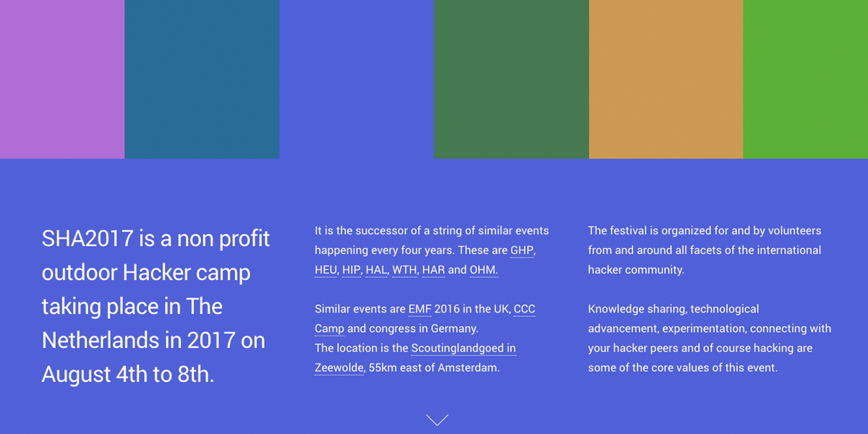
Task: Click the Knowledge sharing core values paragraph
Action: (x=710, y=338)
